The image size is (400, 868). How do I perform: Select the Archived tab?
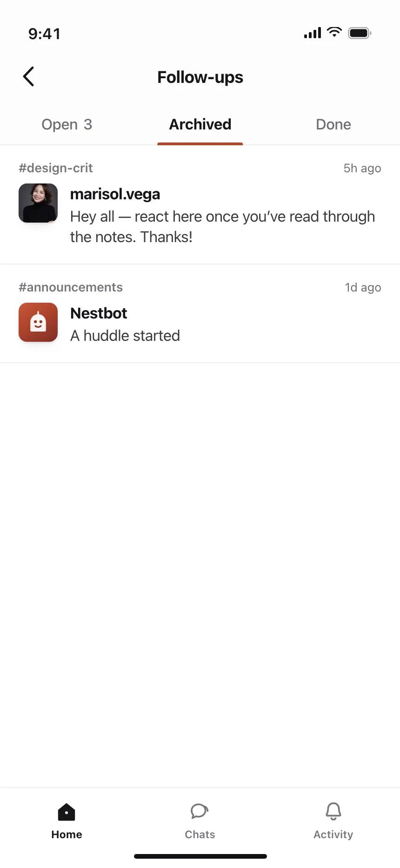click(200, 124)
